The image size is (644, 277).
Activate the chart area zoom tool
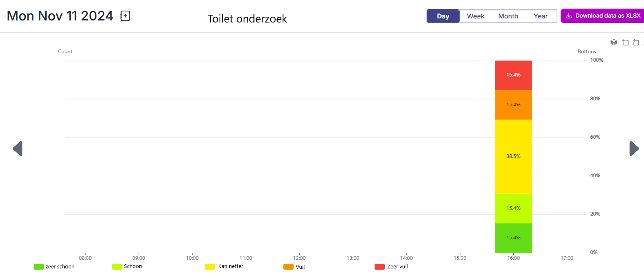point(626,42)
